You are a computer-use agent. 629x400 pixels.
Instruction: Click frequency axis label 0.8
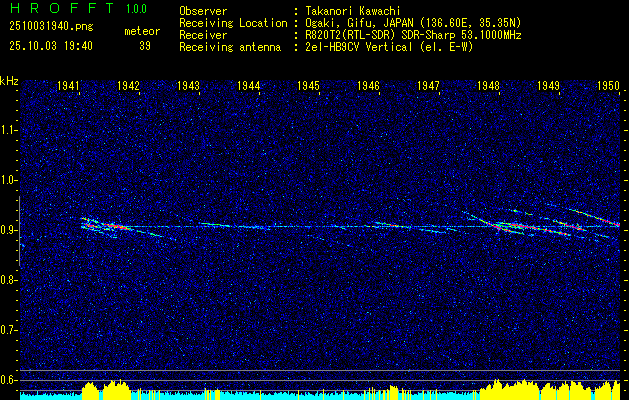click(x=8, y=280)
